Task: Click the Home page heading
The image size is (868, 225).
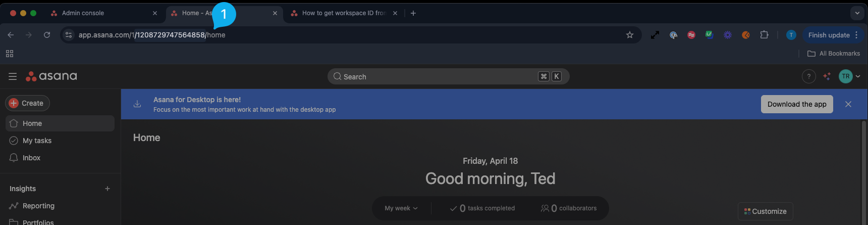Action: pyautogui.click(x=147, y=138)
